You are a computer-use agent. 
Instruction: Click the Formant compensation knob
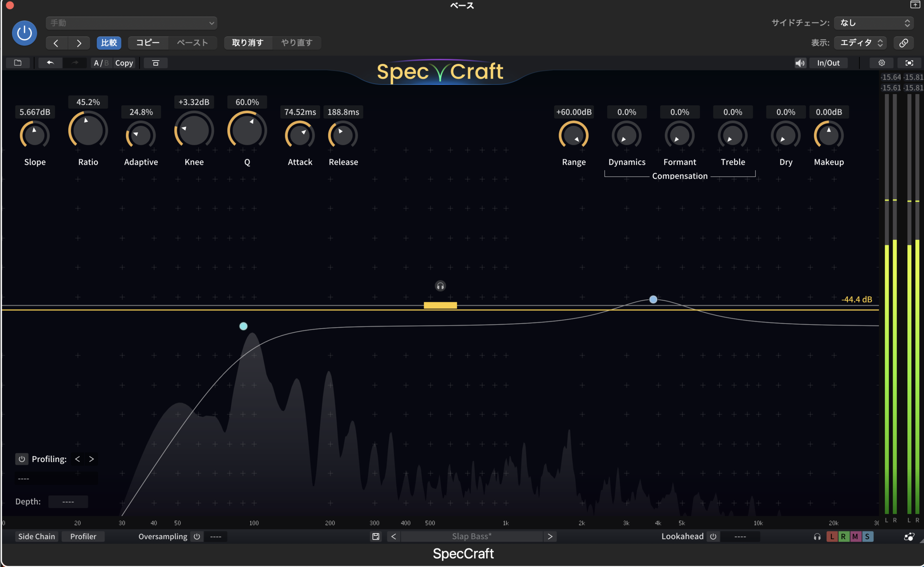679,135
